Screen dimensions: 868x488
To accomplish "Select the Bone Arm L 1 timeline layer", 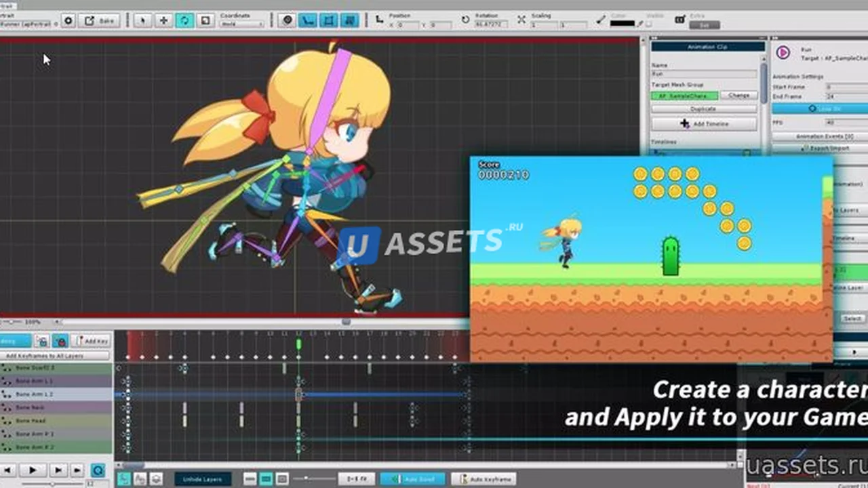I will click(x=56, y=381).
